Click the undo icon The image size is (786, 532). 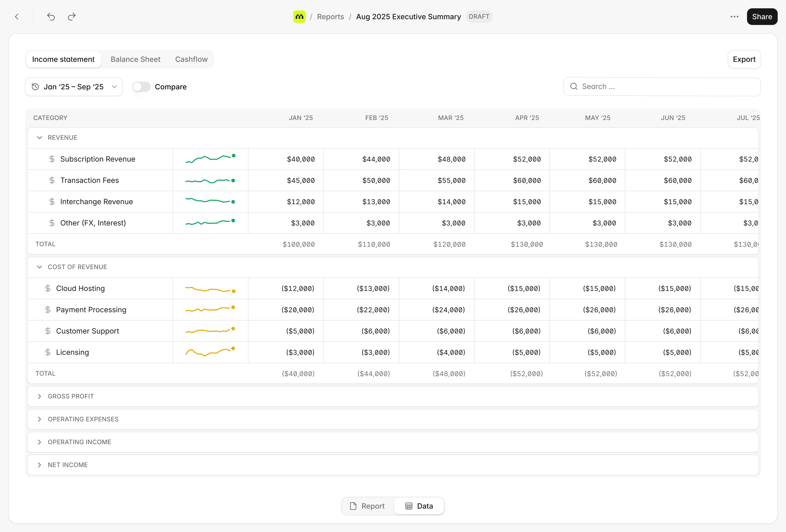coord(51,17)
